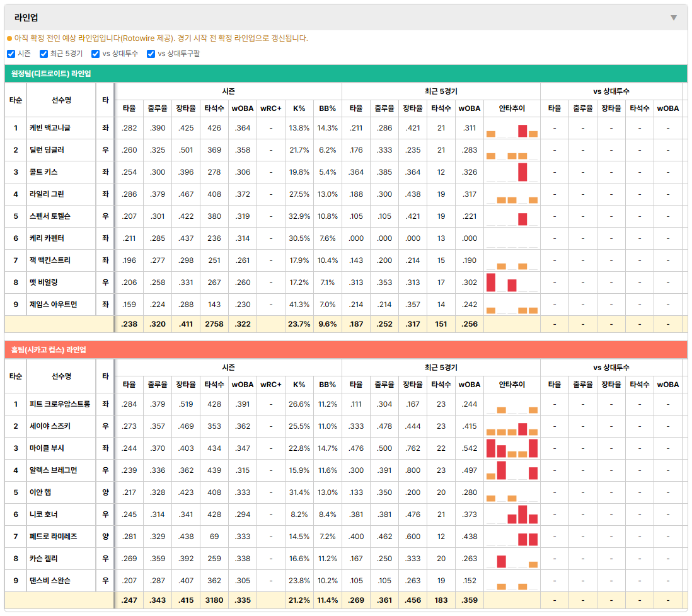This screenshot has width=692, height=616.
Task: Click Detroit wOBA season column header
Action: (x=242, y=108)
